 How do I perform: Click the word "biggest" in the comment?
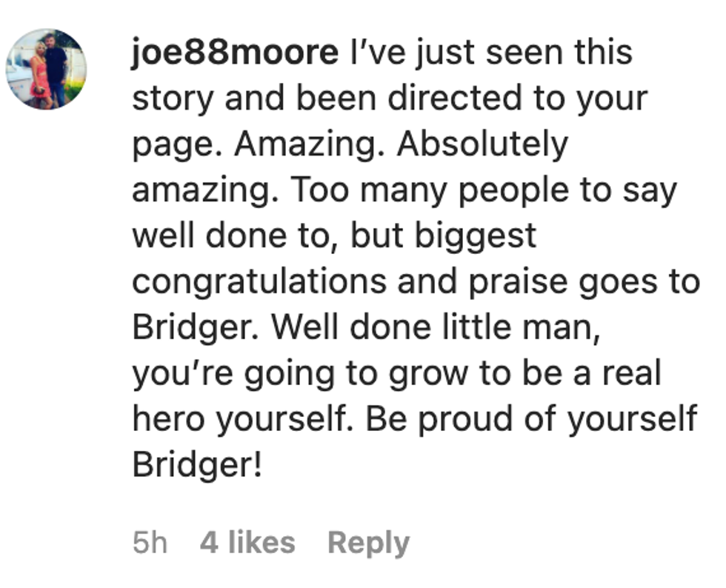coord(476,236)
